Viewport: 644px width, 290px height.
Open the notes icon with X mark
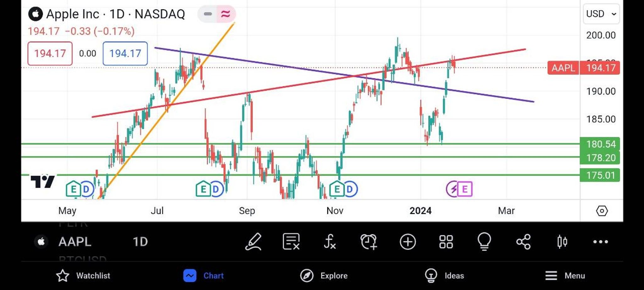(291, 242)
